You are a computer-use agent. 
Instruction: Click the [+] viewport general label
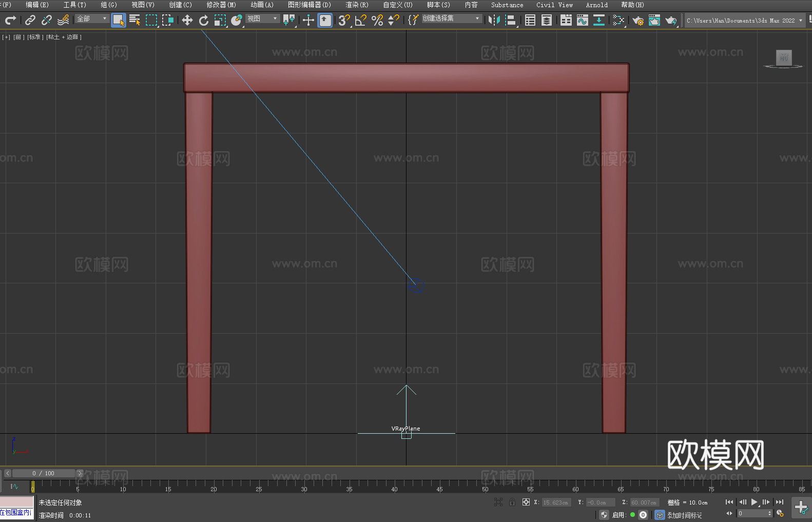tap(6, 37)
